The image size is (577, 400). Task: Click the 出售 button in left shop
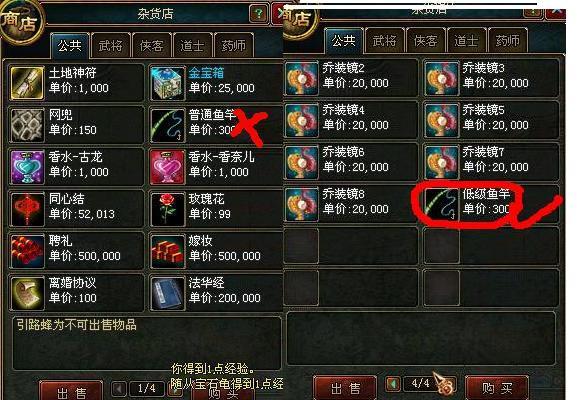71,392
